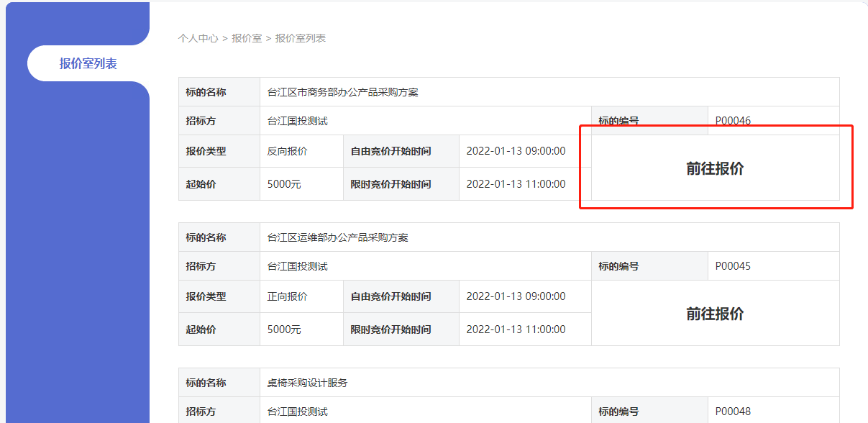Click 前往报价 for bid P00045

tap(715, 314)
